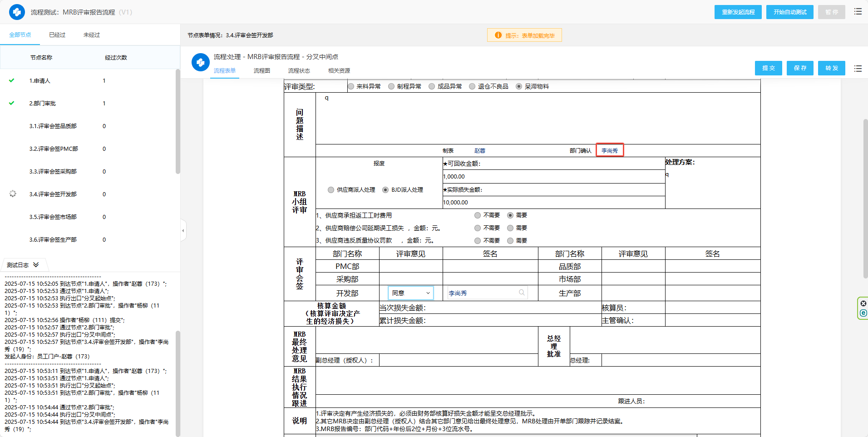Click the flow form logo icon beside title
Viewport: 868px width, 437px height.
click(200, 62)
